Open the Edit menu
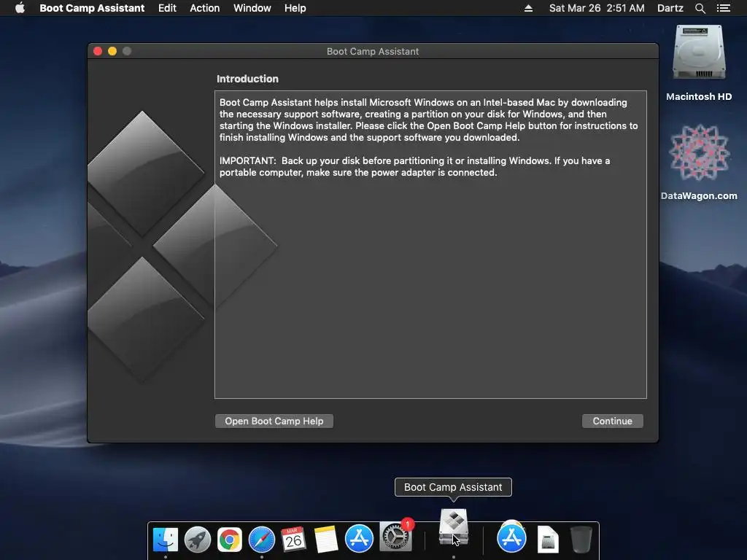This screenshot has height=560, width=747. coord(167,8)
